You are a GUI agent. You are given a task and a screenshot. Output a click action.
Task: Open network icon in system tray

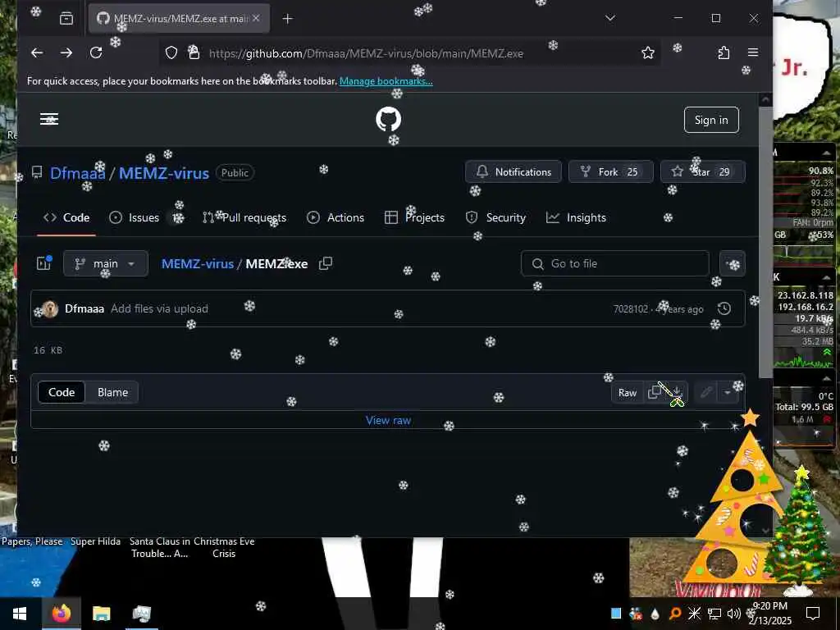pos(714,614)
